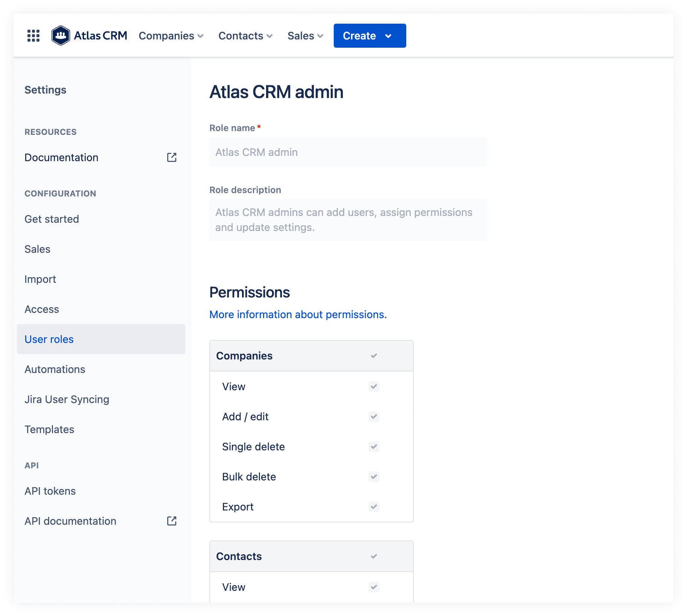Open the User roles settings page

49,339
